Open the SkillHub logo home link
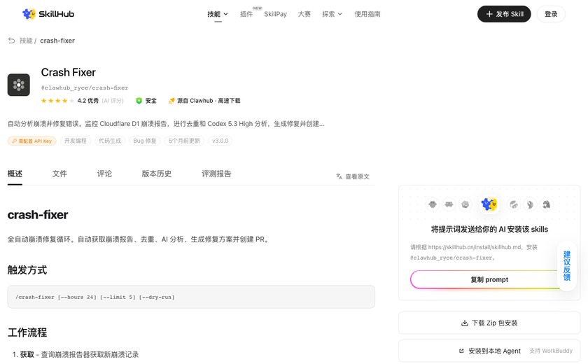 tap(48, 14)
